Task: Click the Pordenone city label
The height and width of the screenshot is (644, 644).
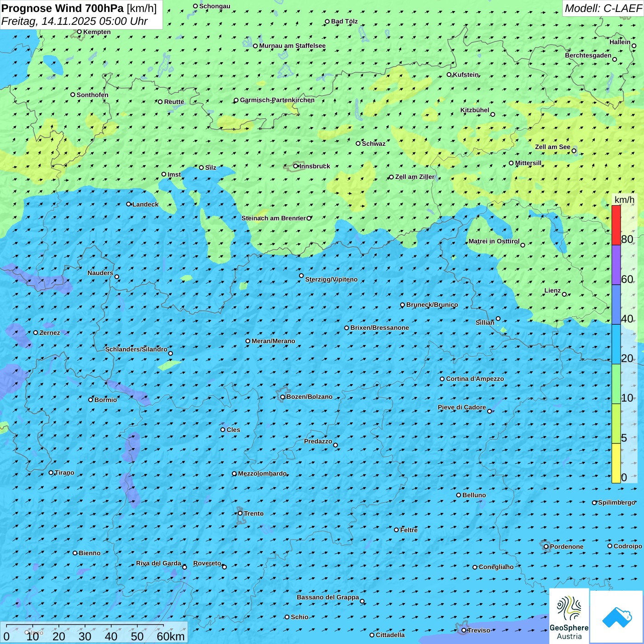Action: point(567,546)
